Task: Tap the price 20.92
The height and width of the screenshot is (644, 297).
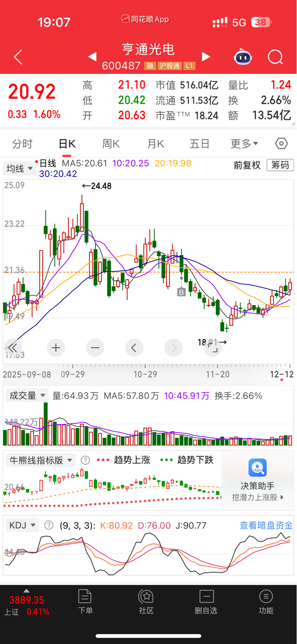Action: coord(32,92)
